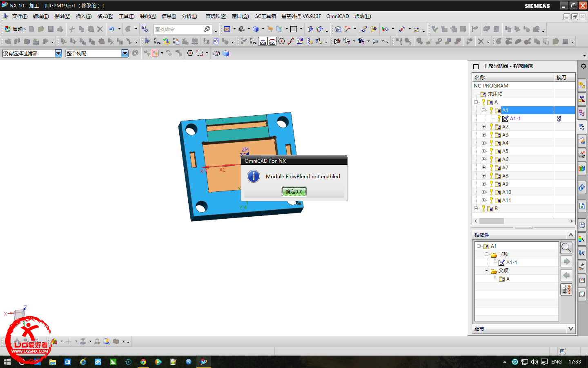This screenshot has width=588, height=368.
Task: Open the 分析(L) menu
Action: click(189, 16)
